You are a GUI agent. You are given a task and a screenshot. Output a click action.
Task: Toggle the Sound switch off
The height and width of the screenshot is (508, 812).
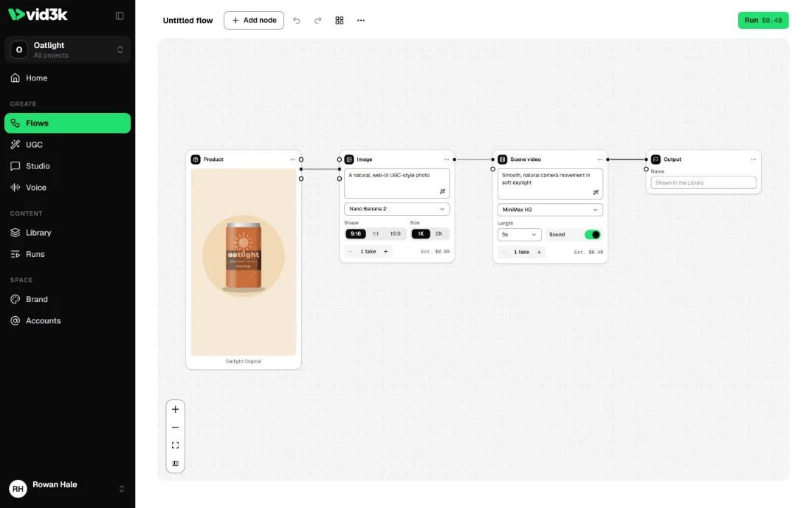pyautogui.click(x=593, y=235)
